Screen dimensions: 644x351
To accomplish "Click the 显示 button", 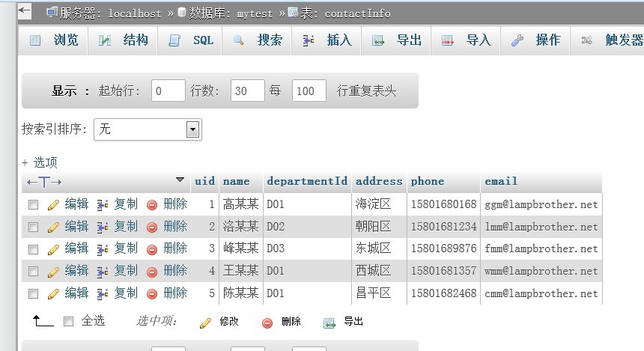I will coord(64,91).
